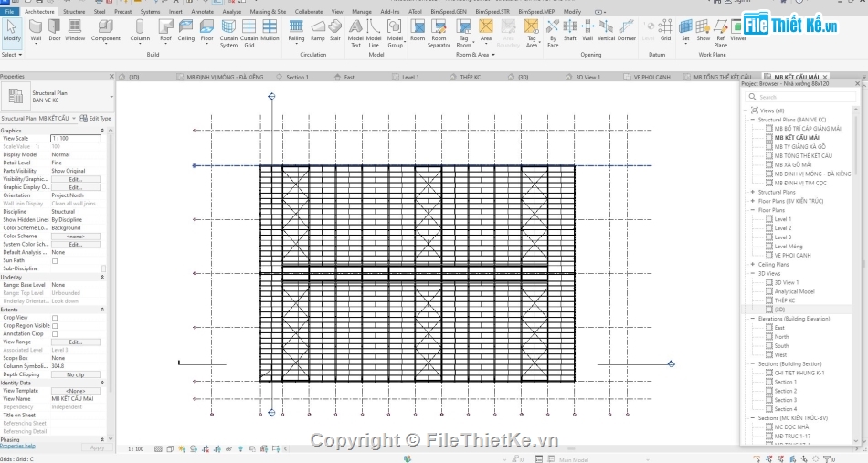Select the Stair tool
The image size is (868, 463).
coord(335,30)
